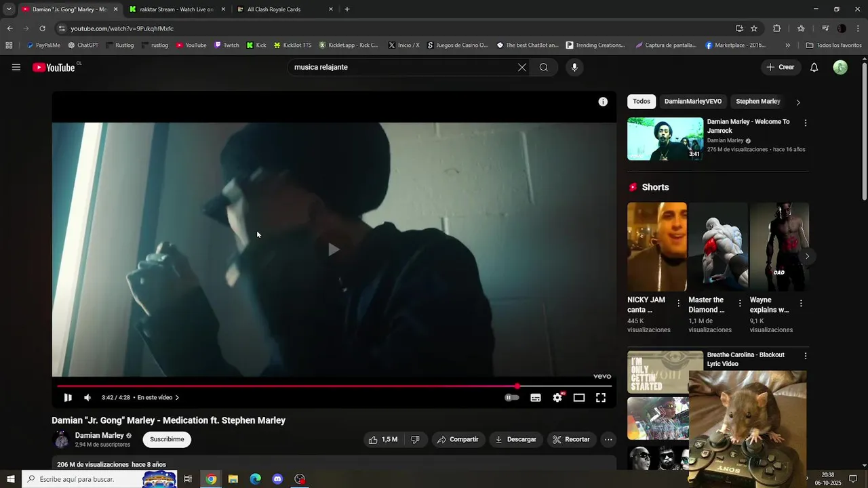Click Windows taskbar search box

99,479
